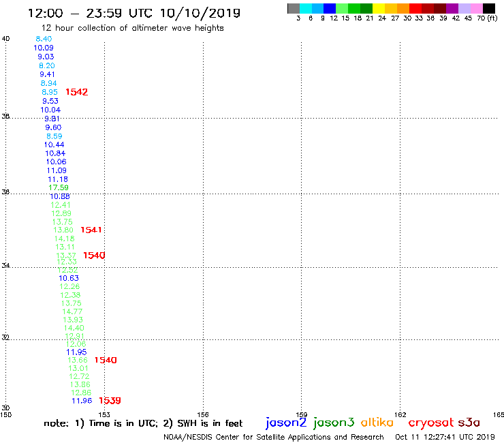Click the 153 longitude axis label

pyautogui.click(x=104, y=414)
